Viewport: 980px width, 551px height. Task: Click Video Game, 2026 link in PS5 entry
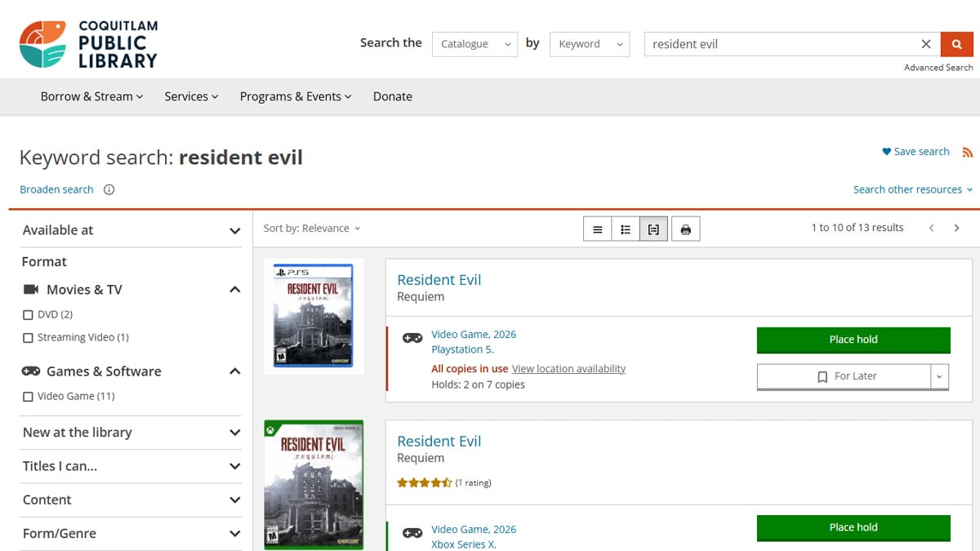(474, 335)
